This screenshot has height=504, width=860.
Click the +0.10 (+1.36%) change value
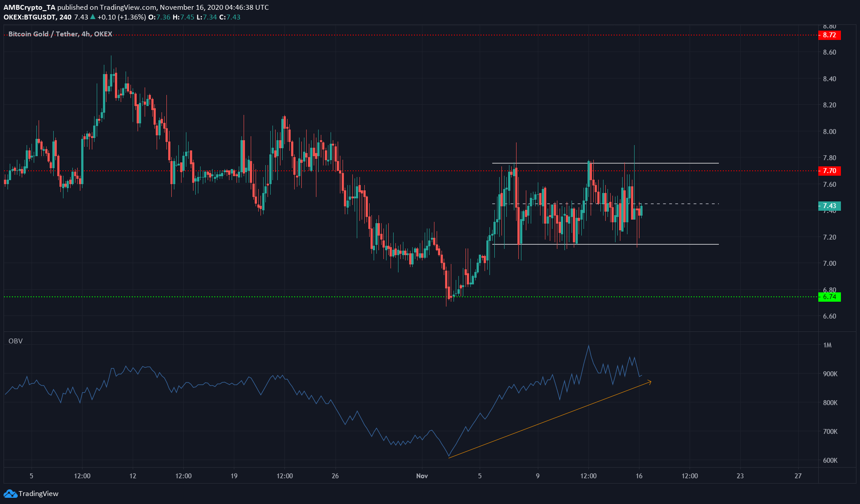(x=122, y=17)
